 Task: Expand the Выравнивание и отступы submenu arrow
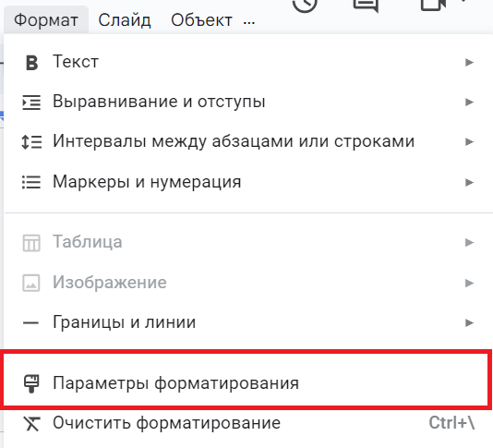tap(469, 102)
